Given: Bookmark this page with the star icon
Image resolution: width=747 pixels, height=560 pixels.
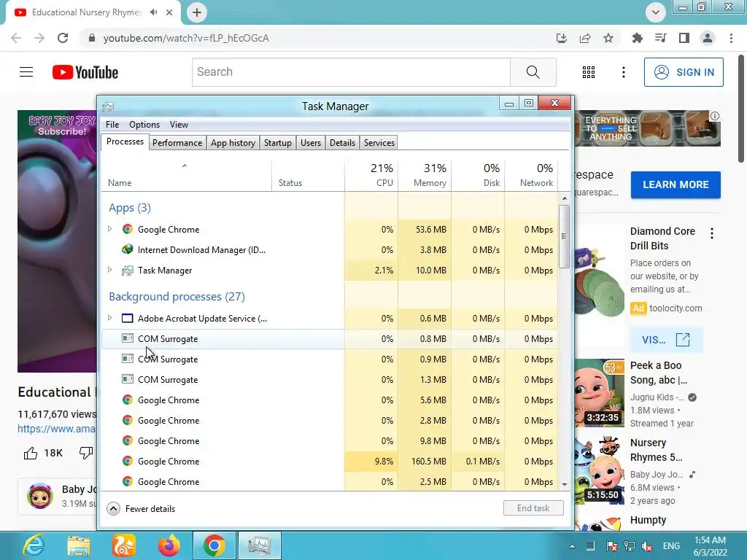Looking at the screenshot, I should coord(608,38).
